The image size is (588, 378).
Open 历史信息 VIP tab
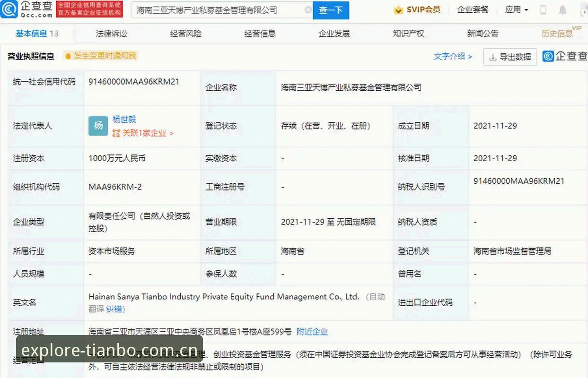point(561,33)
